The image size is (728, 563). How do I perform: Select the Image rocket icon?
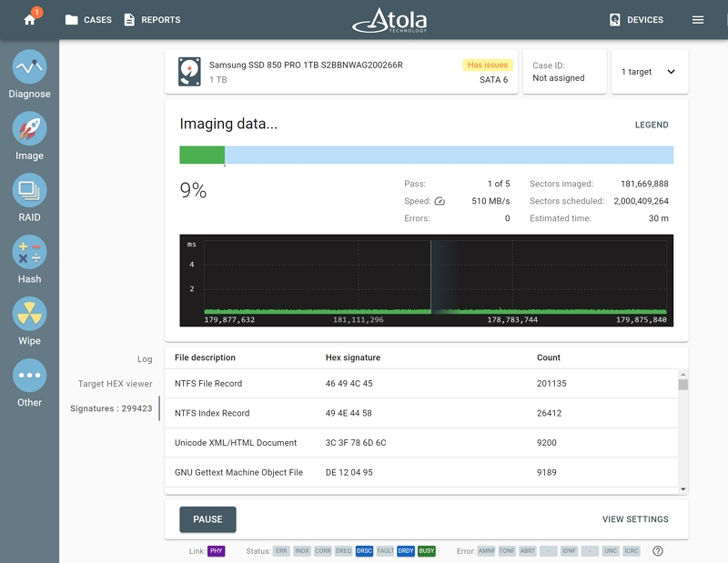[x=29, y=128]
